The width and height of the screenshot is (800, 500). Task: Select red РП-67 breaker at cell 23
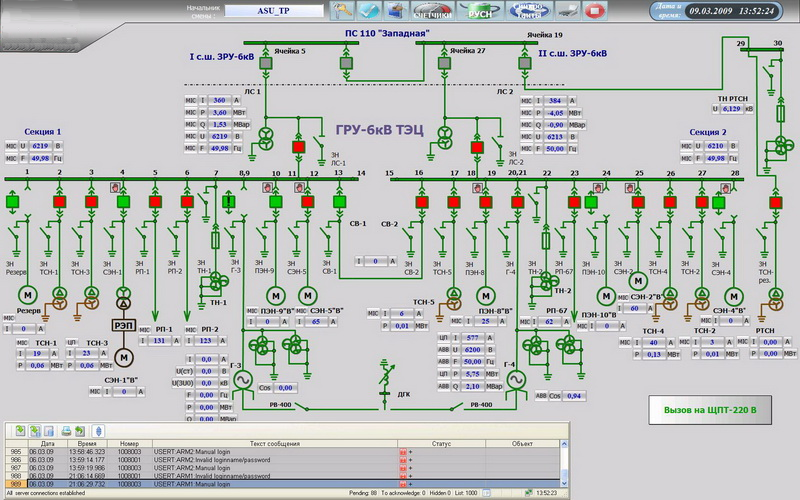coord(574,202)
